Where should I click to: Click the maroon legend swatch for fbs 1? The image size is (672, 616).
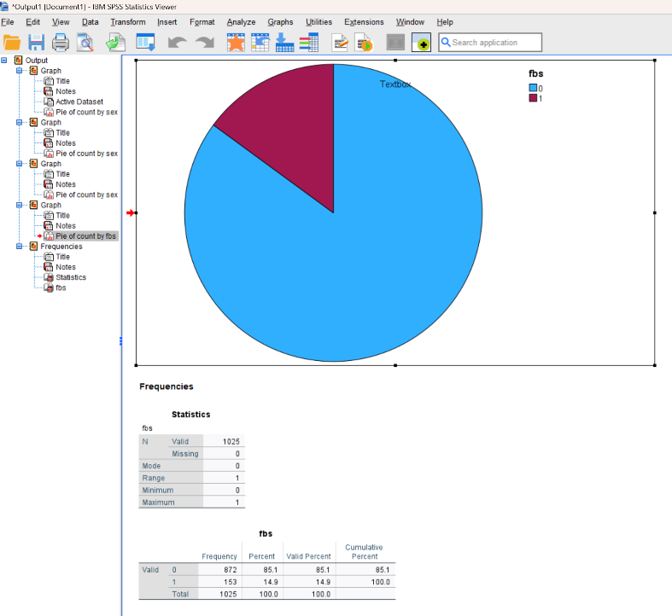533,98
